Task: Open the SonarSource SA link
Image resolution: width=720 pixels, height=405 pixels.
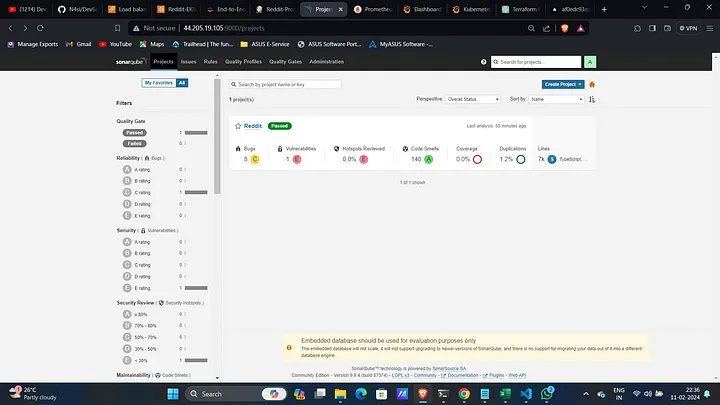Action: pyautogui.click(x=449, y=368)
